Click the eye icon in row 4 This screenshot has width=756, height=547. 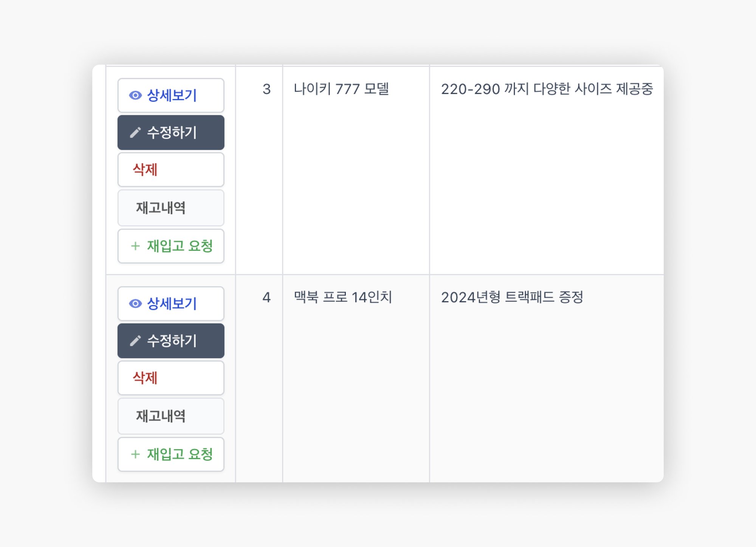click(135, 303)
